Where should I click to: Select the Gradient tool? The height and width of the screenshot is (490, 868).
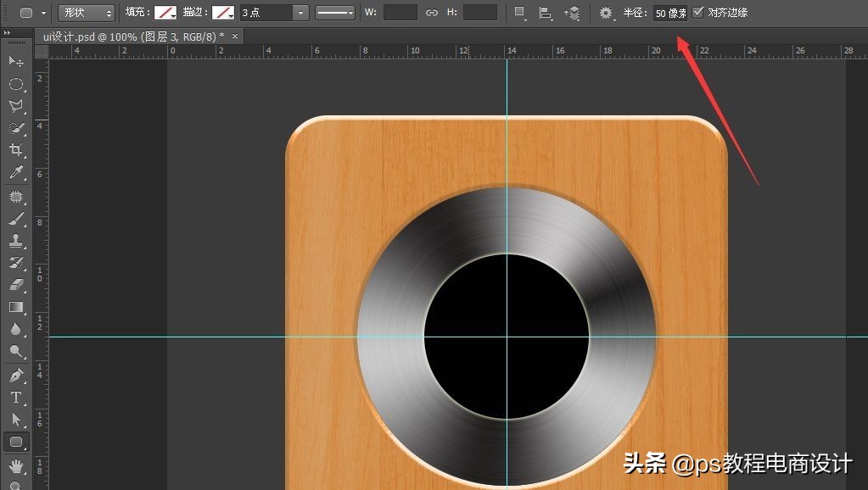[x=17, y=307]
